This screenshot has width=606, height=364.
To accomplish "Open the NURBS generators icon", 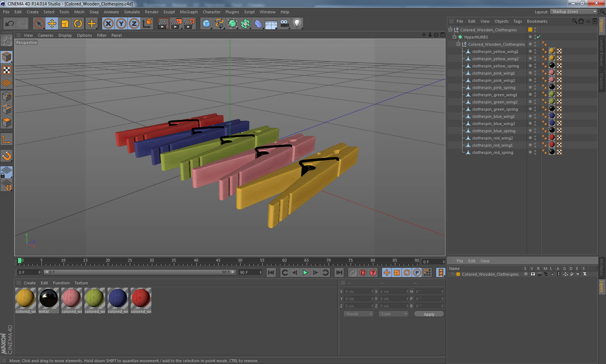I will pyautogui.click(x=233, y=24).
